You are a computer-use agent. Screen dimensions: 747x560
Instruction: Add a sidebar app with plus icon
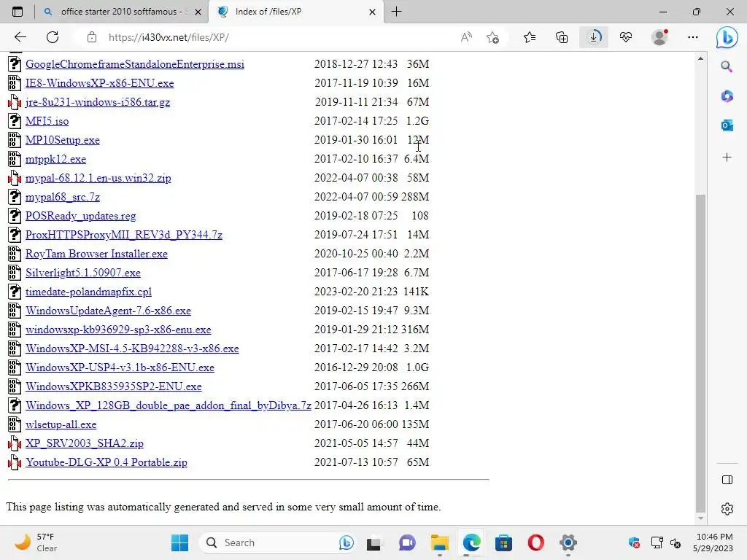click(x=727, y=157)
